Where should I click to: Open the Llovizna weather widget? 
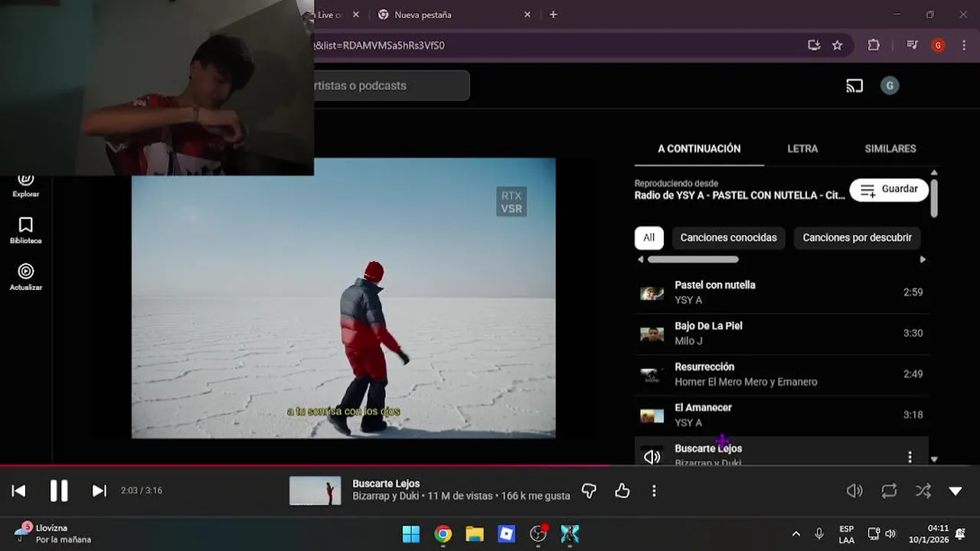click(x=52, y=533)
